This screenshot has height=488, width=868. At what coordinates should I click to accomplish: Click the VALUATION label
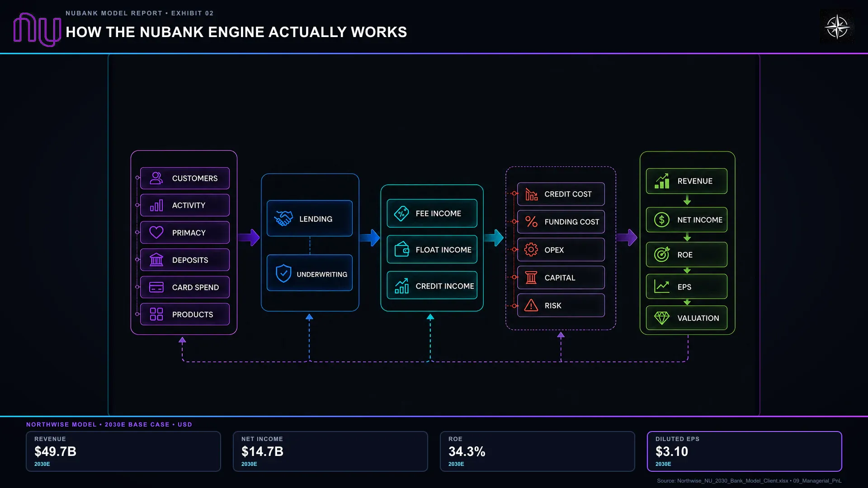(698, 318)
